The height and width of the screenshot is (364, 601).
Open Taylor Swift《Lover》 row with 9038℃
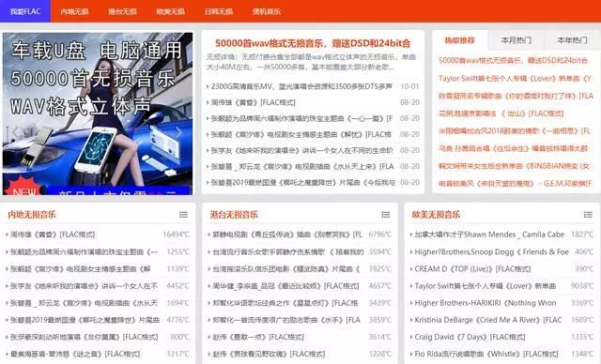click(485, 286)
